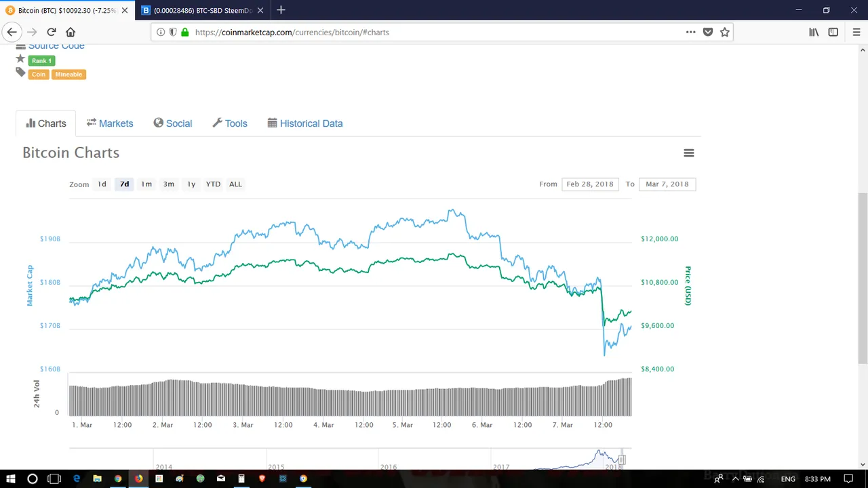
Task: Set chart zoom to ALL
Action: 235,184
